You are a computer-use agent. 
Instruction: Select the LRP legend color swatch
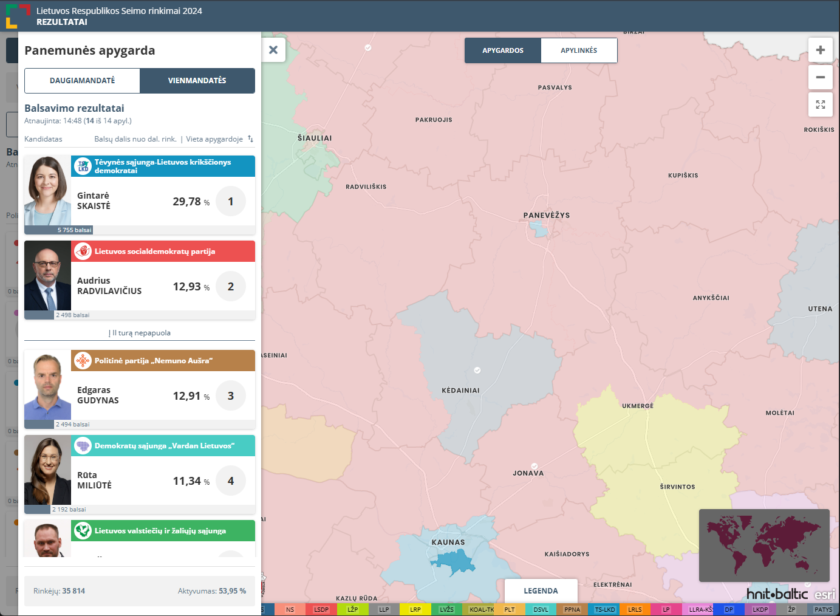click(415, 609)
